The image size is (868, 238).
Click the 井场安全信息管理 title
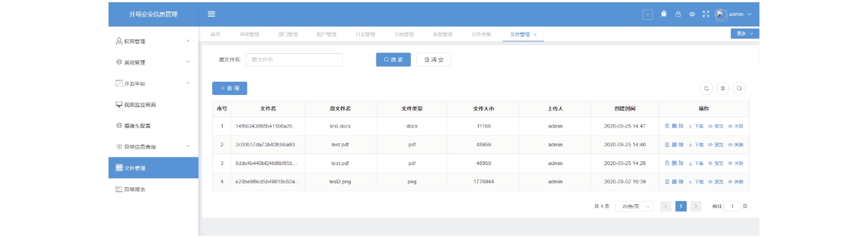153,14
